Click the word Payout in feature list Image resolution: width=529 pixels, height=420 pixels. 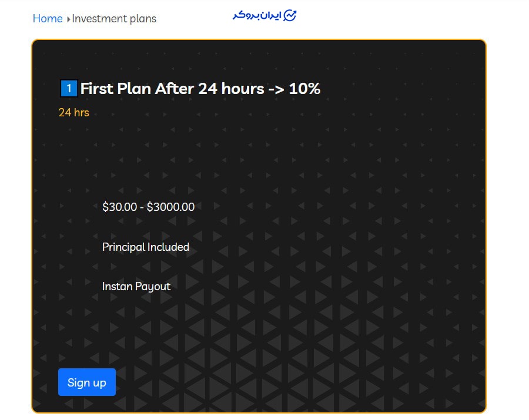pyautogui.click(x=153, y=287)
